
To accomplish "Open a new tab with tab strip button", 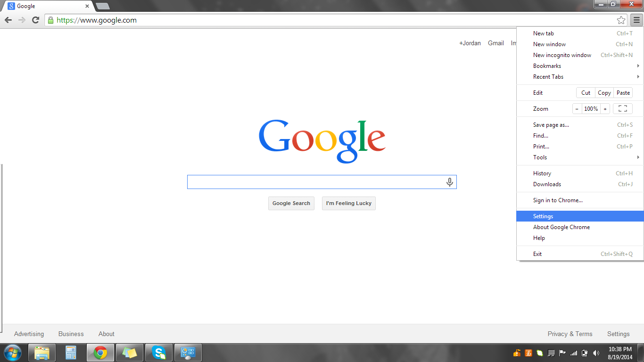I will click(x=102, y=6).
